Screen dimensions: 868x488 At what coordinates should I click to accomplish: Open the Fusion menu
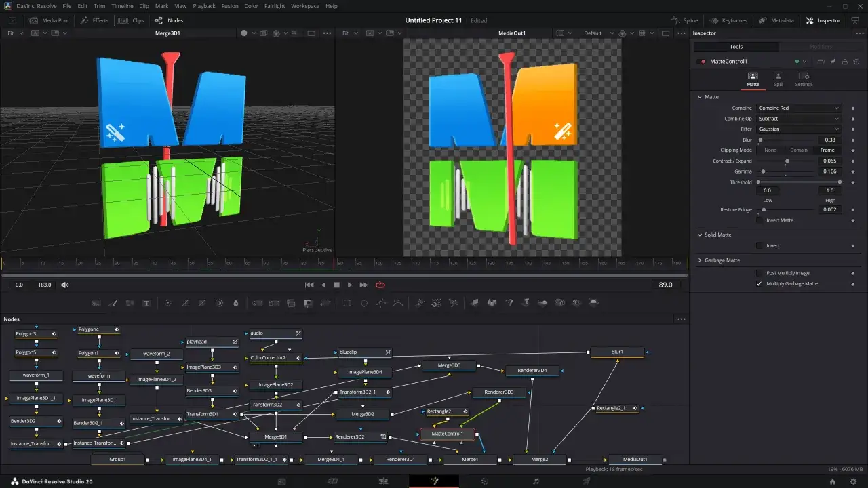click(x=230, y=6)
